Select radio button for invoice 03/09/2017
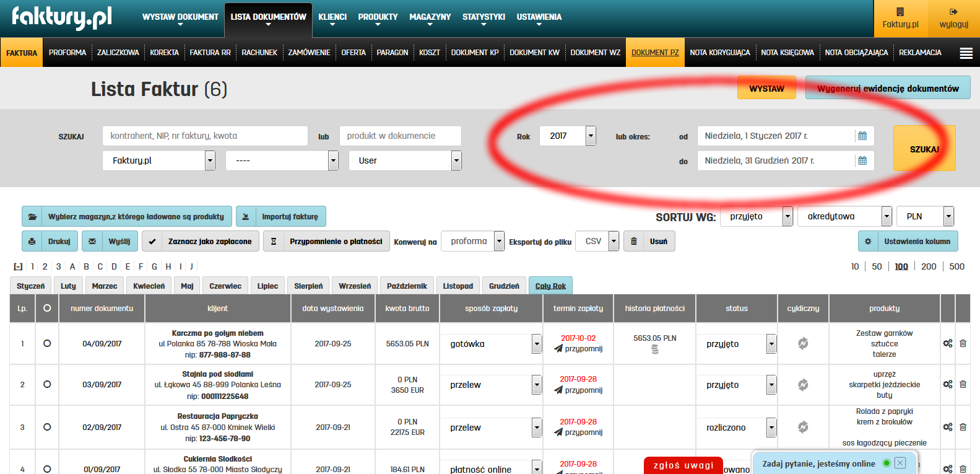The width and height of the screenshot is (980, 474). (x=47, y=384)
